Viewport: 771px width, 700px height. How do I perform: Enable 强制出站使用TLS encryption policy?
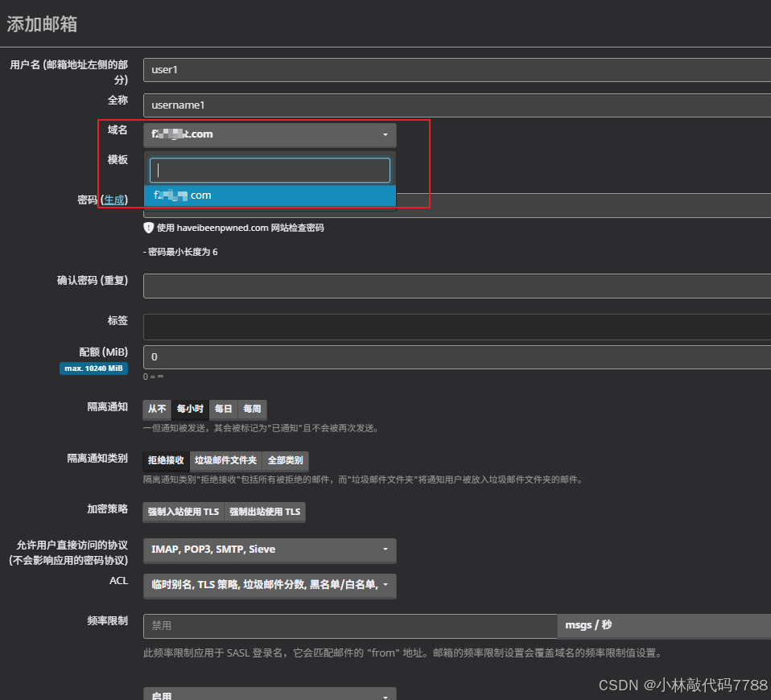coord(266,512)
